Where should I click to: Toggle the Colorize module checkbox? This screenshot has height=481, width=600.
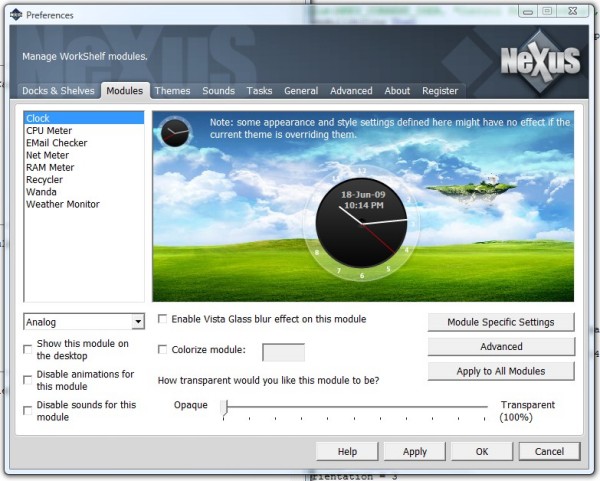point(162,349)
